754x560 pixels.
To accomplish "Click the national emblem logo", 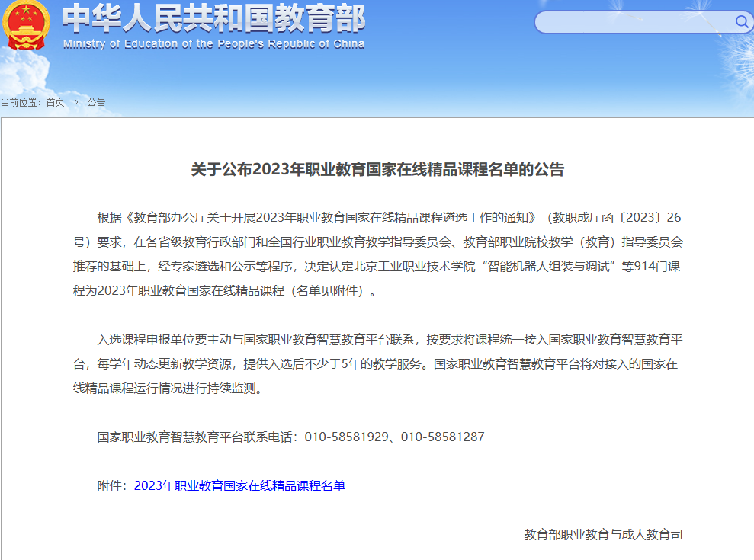I will pyautogui.click(x=26, y=25).
